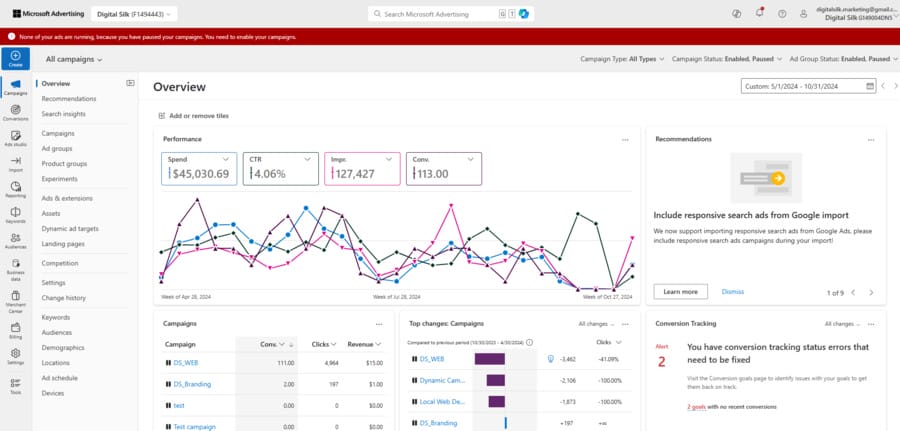
Task: Select Demographics in side menu
Action: coord(63,348)
